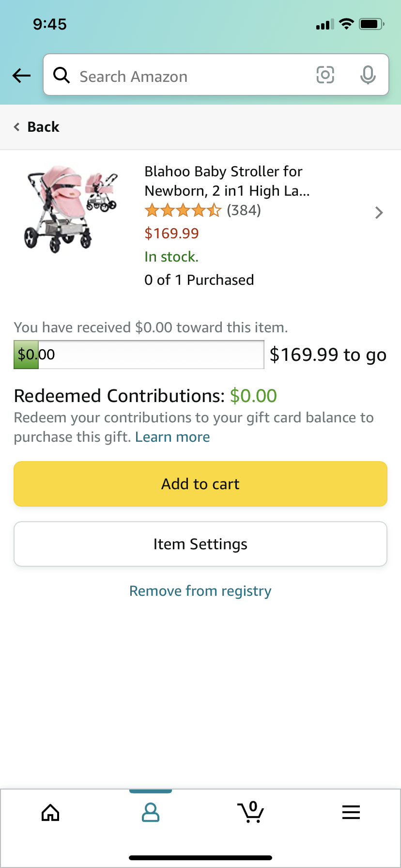401x868 pixels.
Task: Tap the star rating for the stroller
Action: (x=183, y=210)
